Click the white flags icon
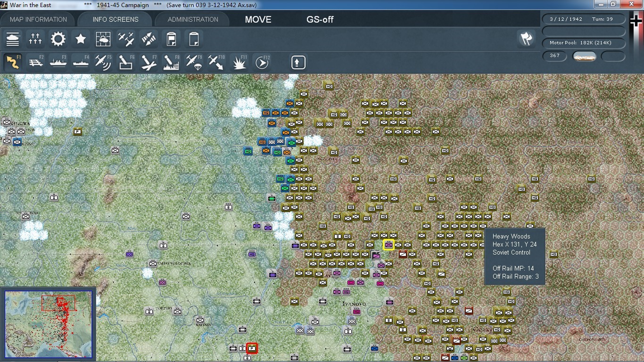Image resolution: width=644 pixels, height=362 pixels. point(526,39)
